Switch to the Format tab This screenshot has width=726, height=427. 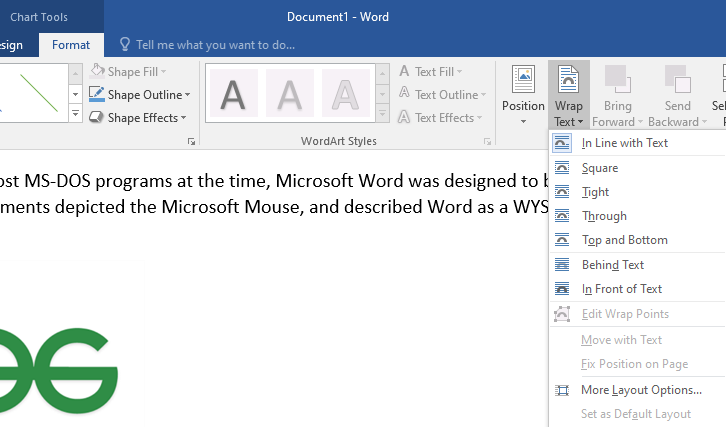tap(70, 45)
